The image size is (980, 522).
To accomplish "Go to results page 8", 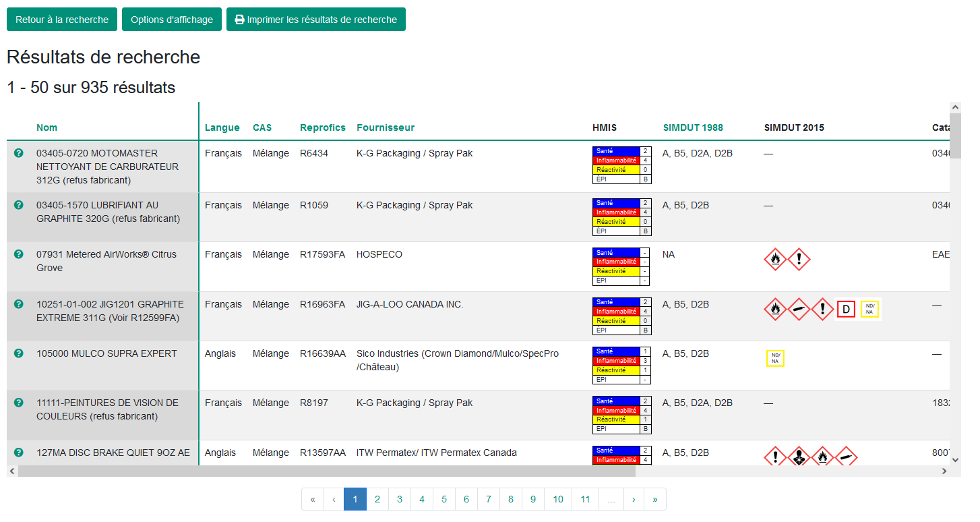I will (x=511, y=499).
